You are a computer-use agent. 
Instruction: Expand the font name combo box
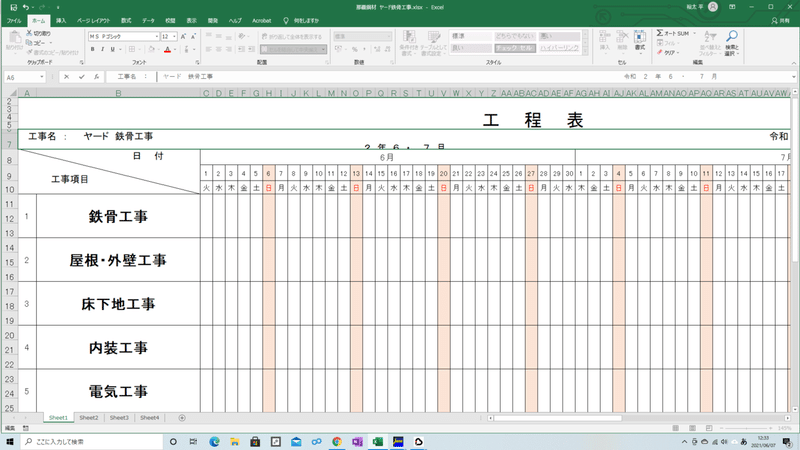click(x=157, y=37)
